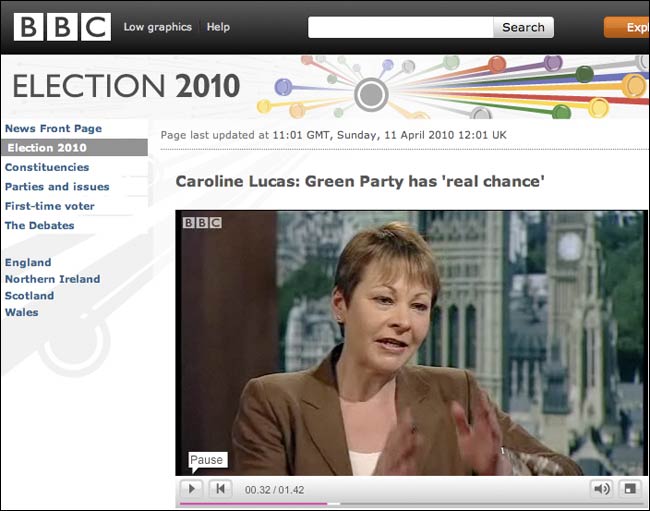Select Election 2010 in the sidebar
650x511 pixels.
pyautogui.click(x=74, y=148)
